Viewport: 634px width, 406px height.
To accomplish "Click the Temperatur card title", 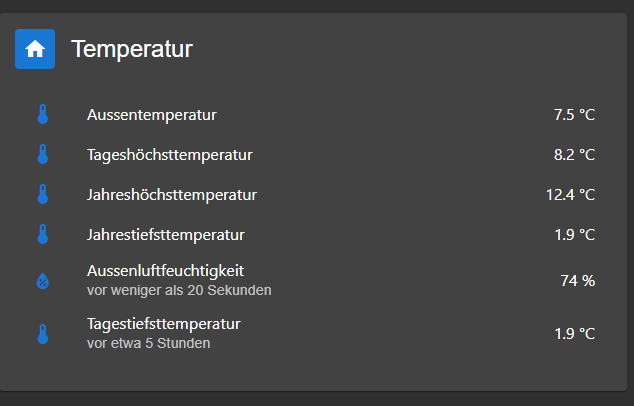I will 132,49.
